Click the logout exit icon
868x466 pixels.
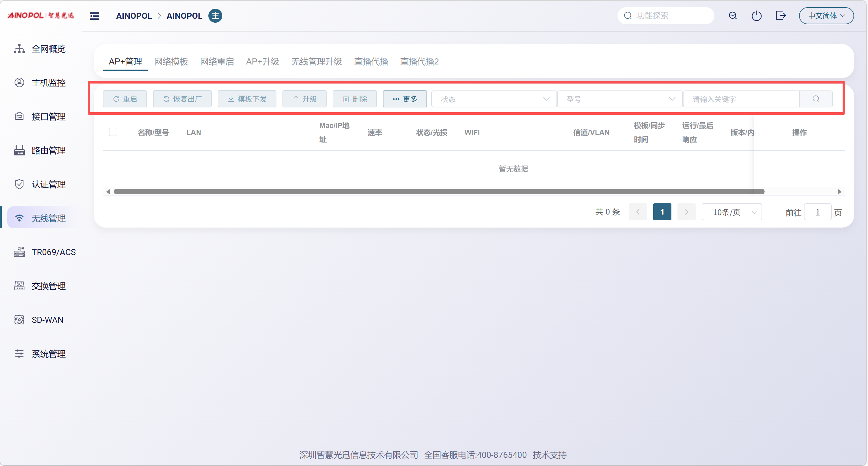(x=780, y=16)
